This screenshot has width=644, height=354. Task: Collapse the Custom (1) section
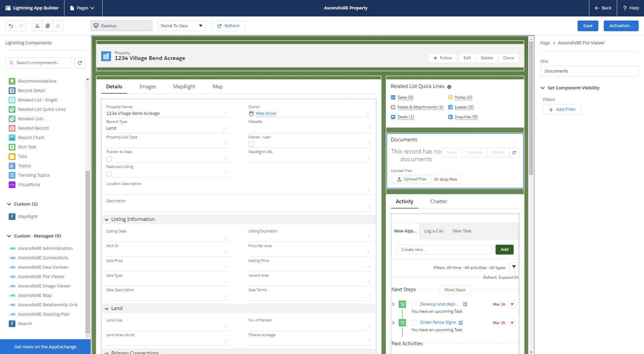click(x=9, y=204)
